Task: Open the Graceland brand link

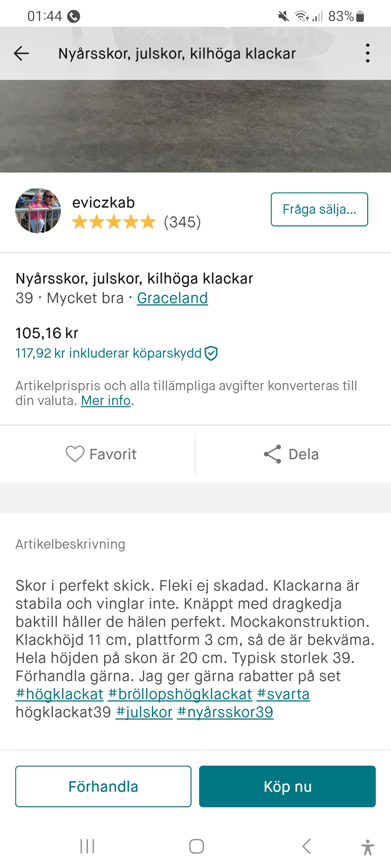Action: tap(172, 298)
